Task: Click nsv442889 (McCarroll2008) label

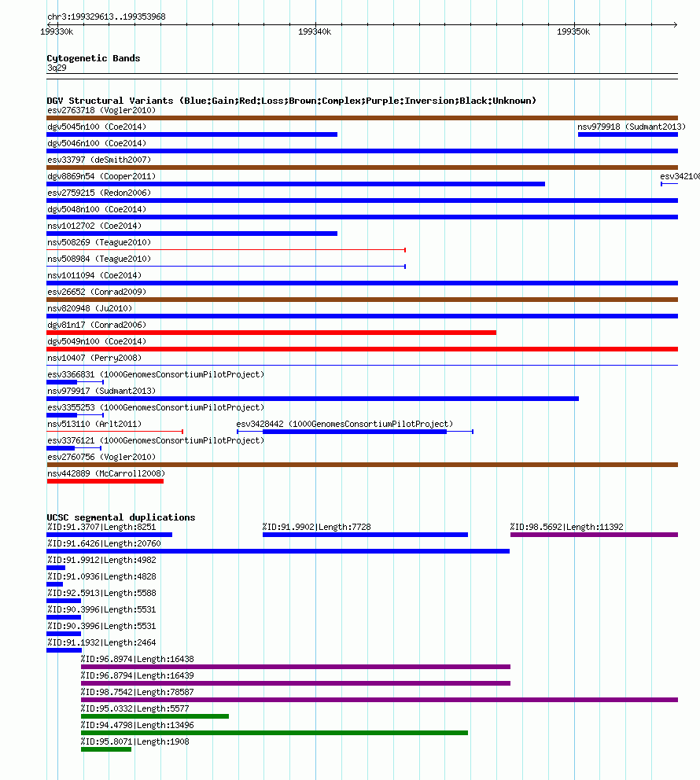Action: click(106, 473)
